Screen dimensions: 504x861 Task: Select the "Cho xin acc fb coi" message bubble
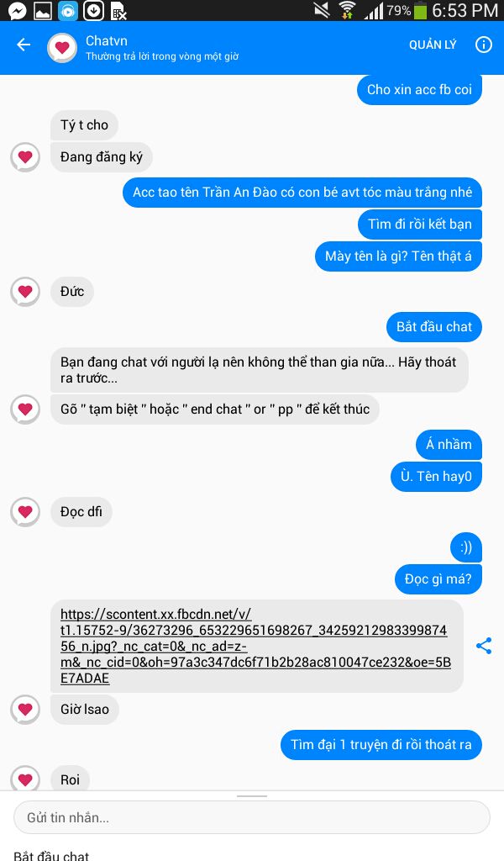pyautogui.click(x=419, y=89)
